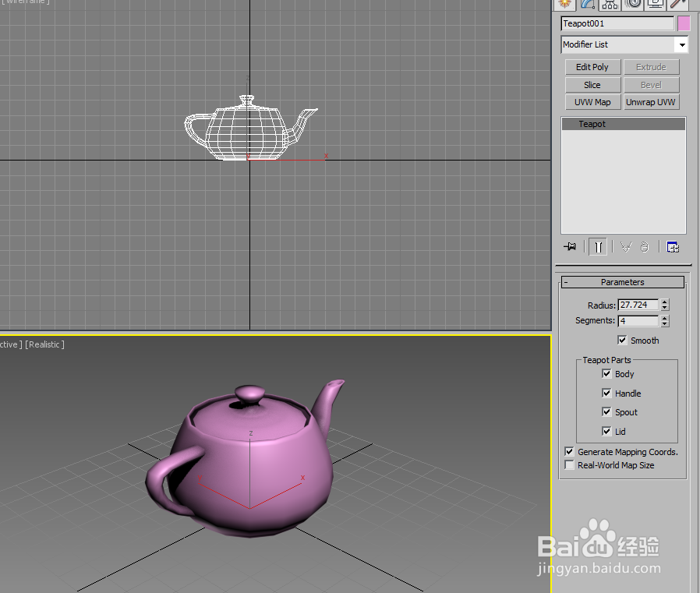700x593 pixels.
Task: Collapse the Parameters rollout
Action: tap(622, 282)
